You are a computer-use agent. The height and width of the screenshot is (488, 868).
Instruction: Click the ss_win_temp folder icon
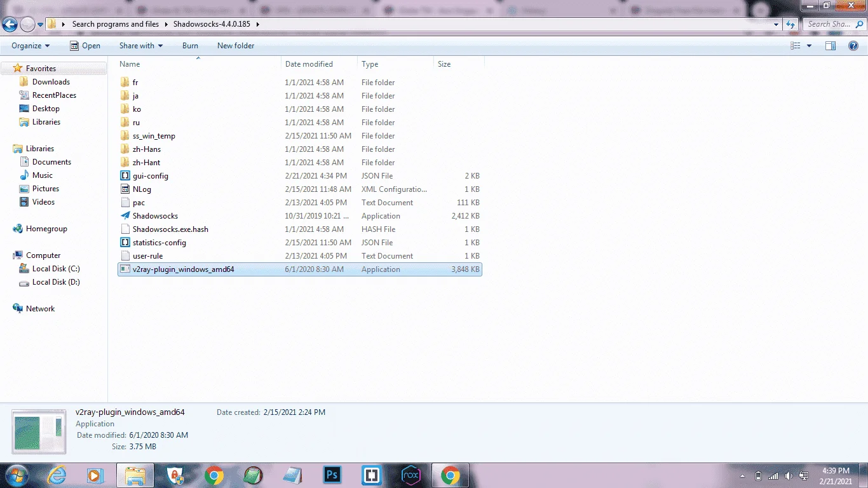125,136
